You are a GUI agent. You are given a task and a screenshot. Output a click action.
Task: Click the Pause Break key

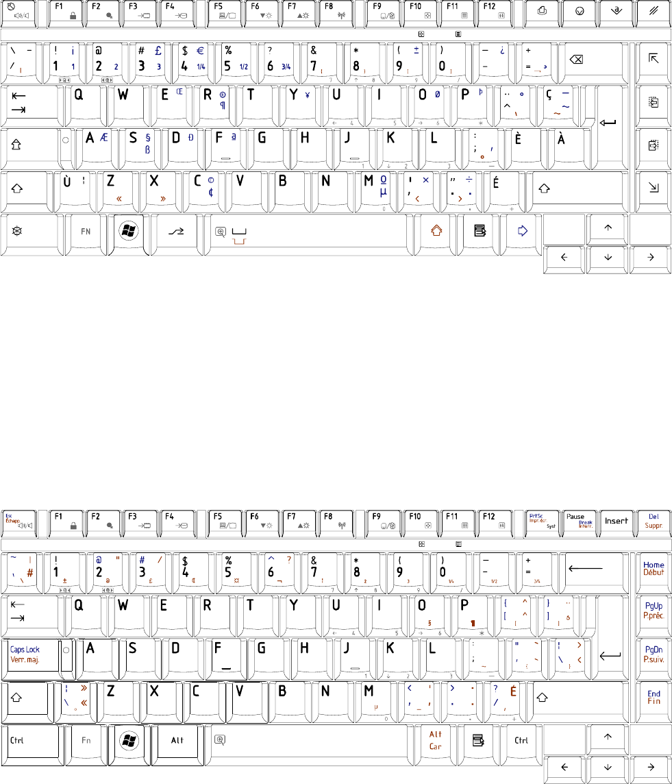coord(580,523)
